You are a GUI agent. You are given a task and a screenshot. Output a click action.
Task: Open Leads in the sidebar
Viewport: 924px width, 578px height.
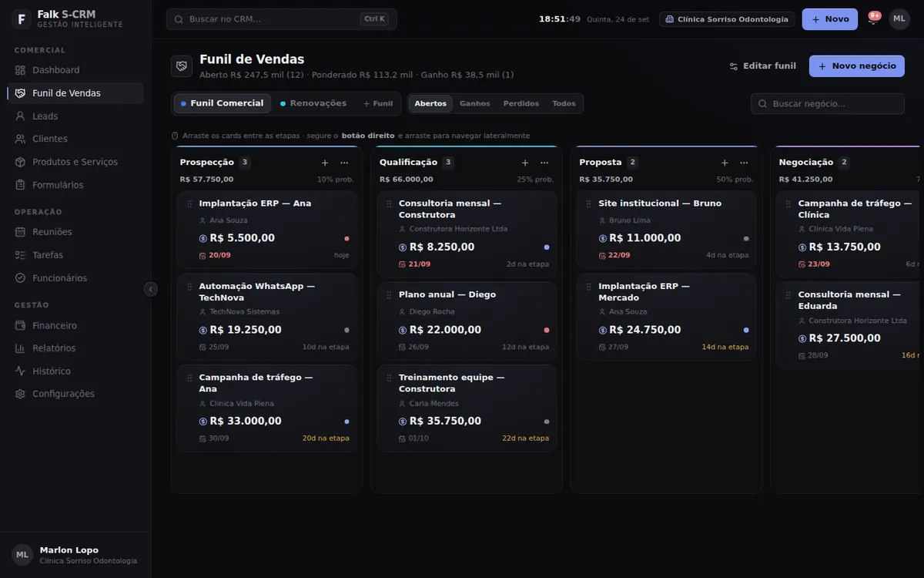[x=75, y=116]
